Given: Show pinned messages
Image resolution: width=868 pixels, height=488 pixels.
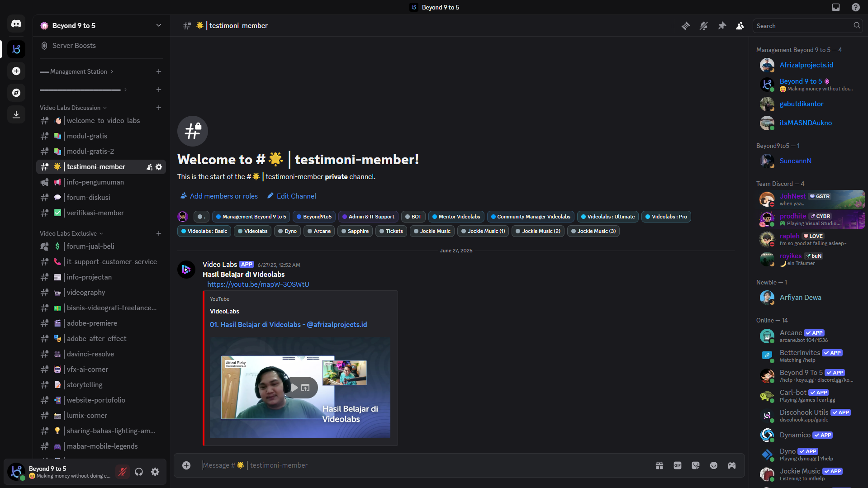Looking at the screenshot, I should tap(722, 26).
